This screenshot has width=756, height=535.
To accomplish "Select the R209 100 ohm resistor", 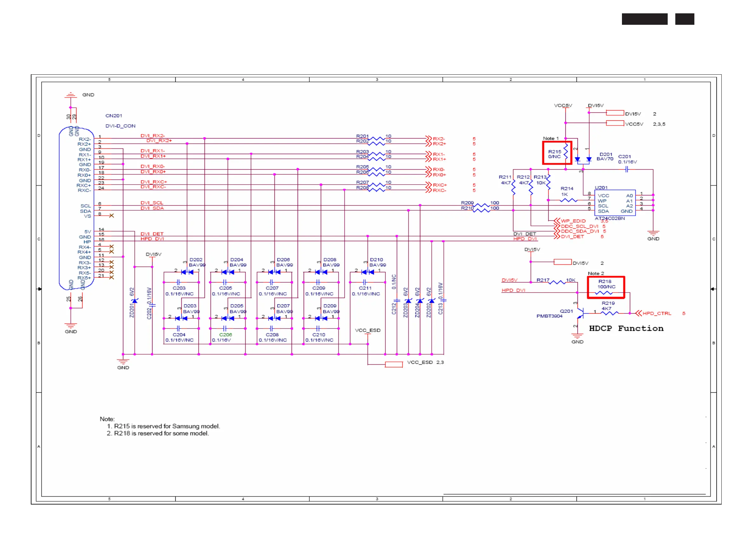I will (481, 205).
